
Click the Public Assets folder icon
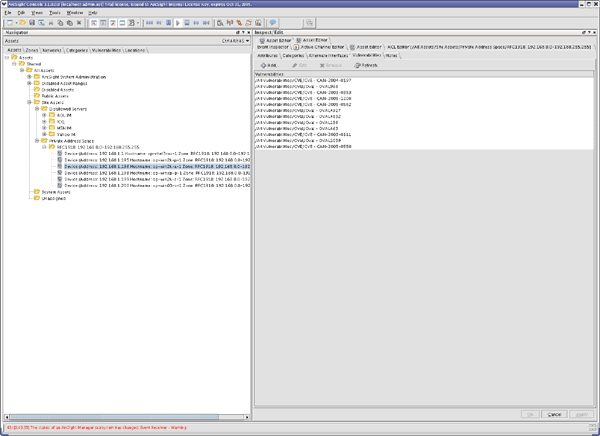pos(34,96)
